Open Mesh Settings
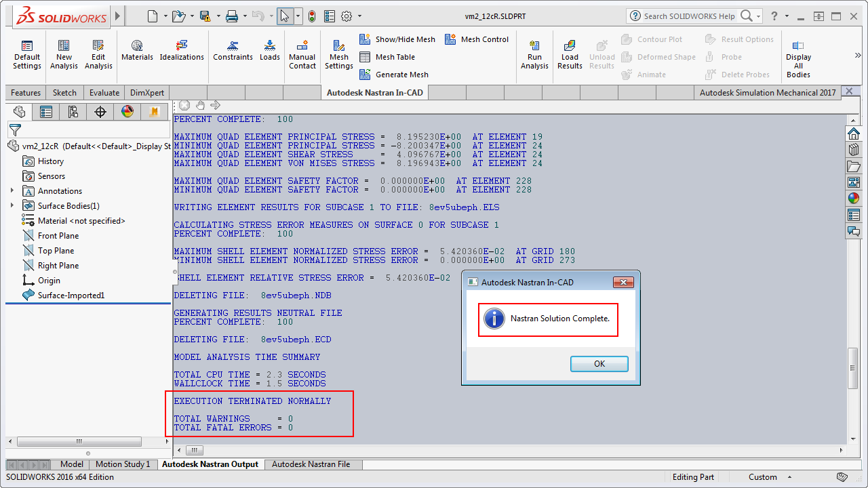This screenshot has height=488, width=868. (338, 54)
